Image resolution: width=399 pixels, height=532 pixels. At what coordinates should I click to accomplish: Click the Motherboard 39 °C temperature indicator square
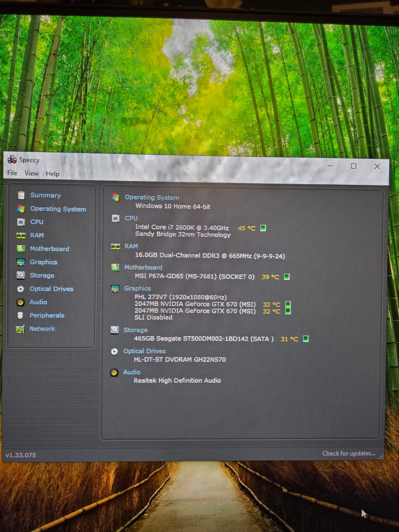point(286,276)
